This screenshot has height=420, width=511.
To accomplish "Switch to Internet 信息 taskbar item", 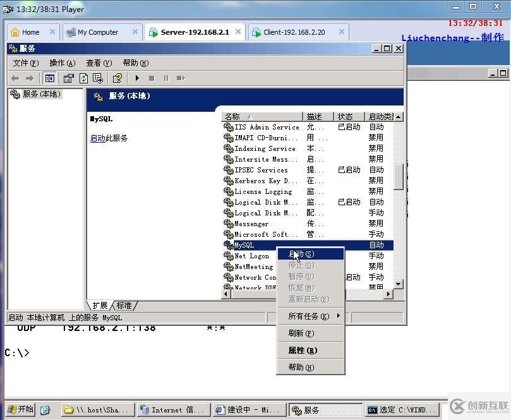I will pos(173,410).
